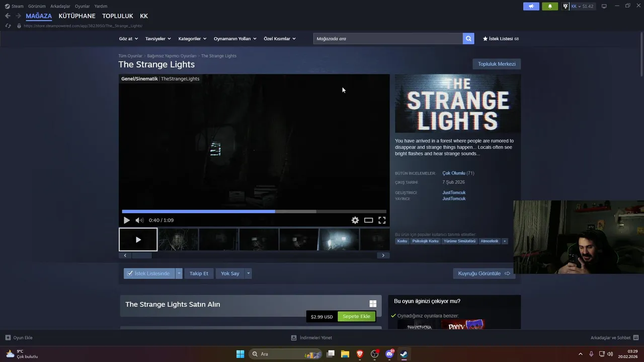Open JustTomcuk developer link
This screenshot has width=644, height=362.
[454, 193]
